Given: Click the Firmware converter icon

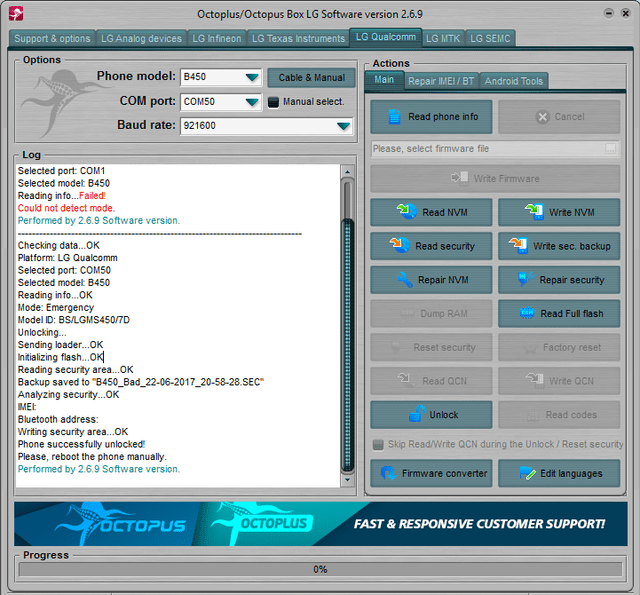Looking at the screenshot, I should [x=389, y=473].
